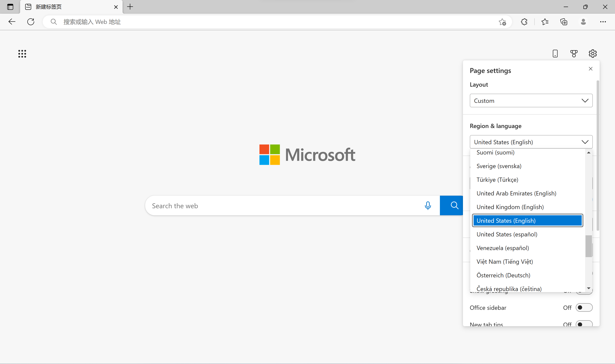The width and height of the screenshot is (615, 364).
Task: Select Sverige (svenska) option
Action: [x=527, y=166]
